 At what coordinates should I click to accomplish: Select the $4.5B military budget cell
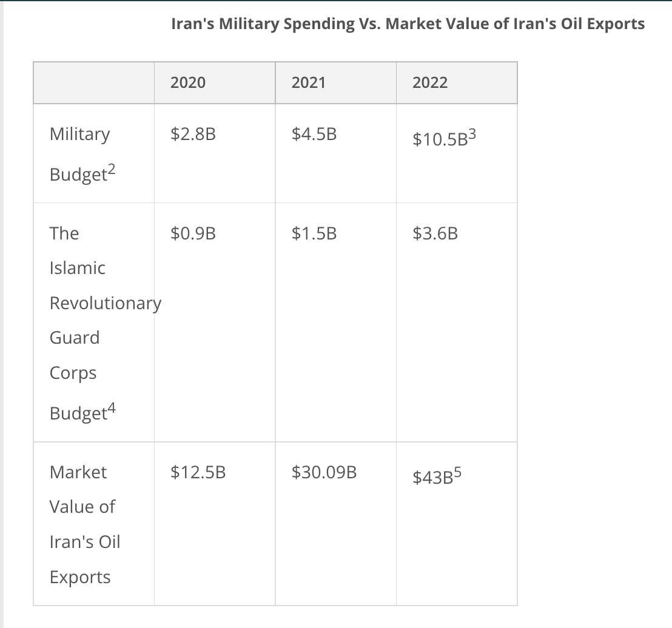point(335,153)
